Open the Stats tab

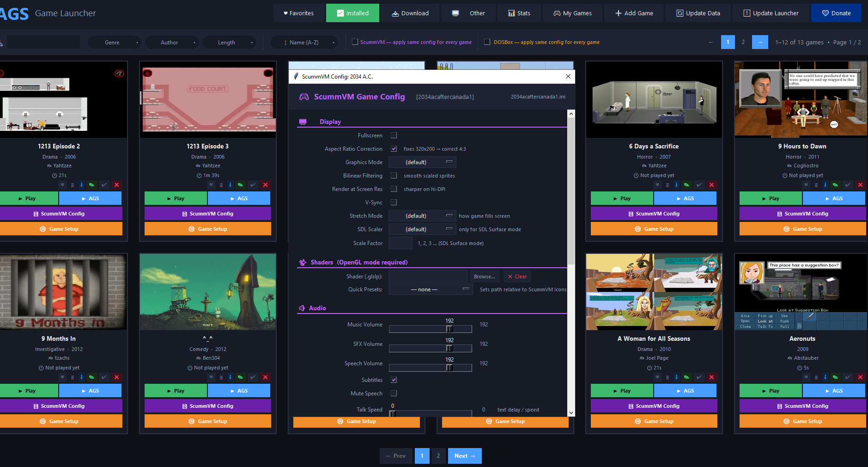(x=519, y=13)
